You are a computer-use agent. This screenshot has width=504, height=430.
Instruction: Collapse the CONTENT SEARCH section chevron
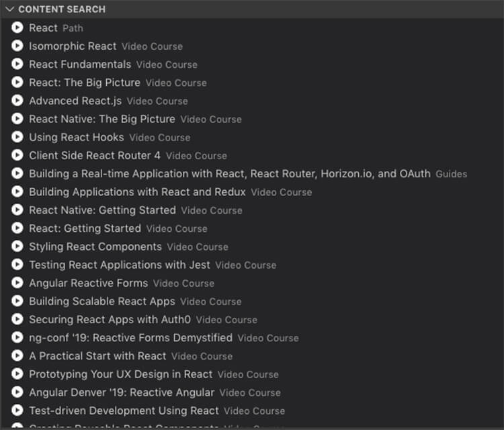[9, 9]
